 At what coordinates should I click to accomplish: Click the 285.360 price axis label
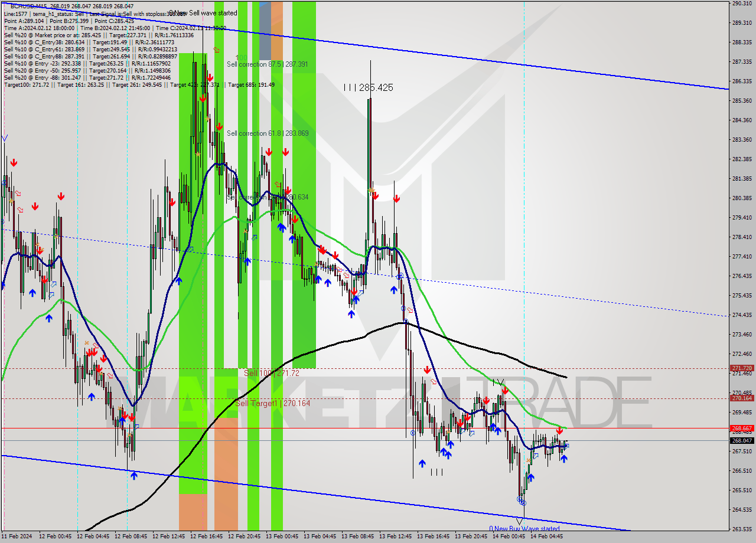pyautogui.click(x=742, y=100)
